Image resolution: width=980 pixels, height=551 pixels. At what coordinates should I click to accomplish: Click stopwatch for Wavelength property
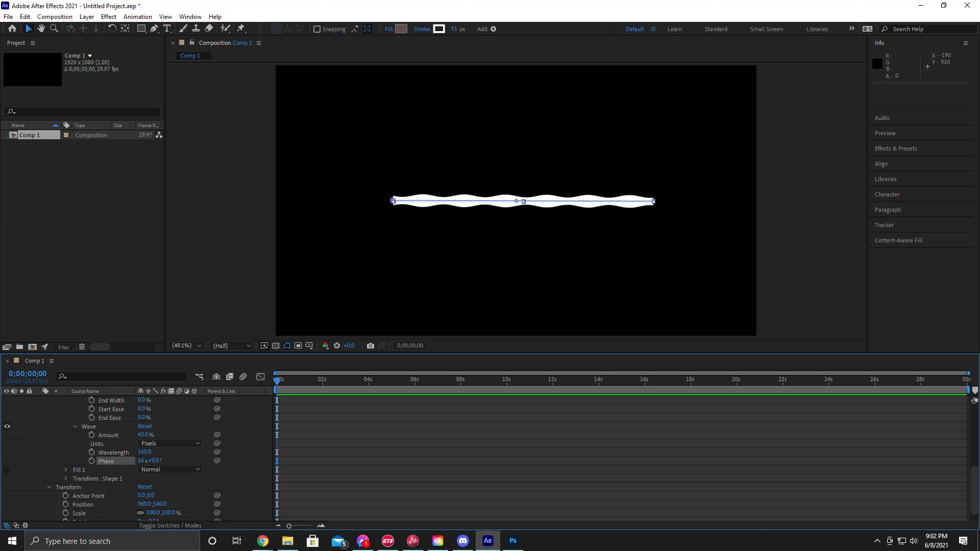click(x=92, y=452)
